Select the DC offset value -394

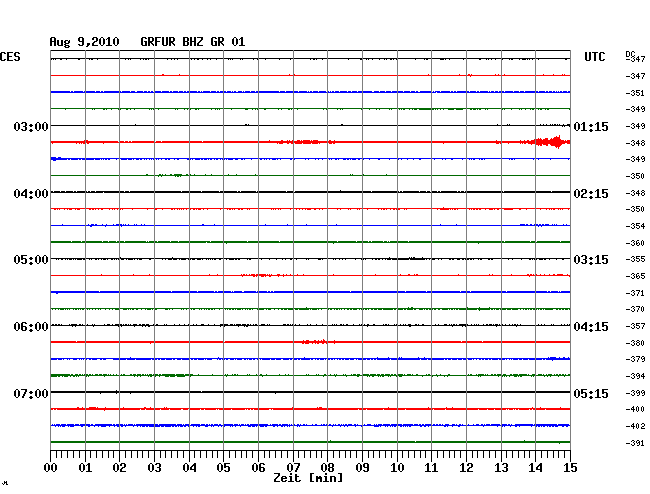click(635, 376)
